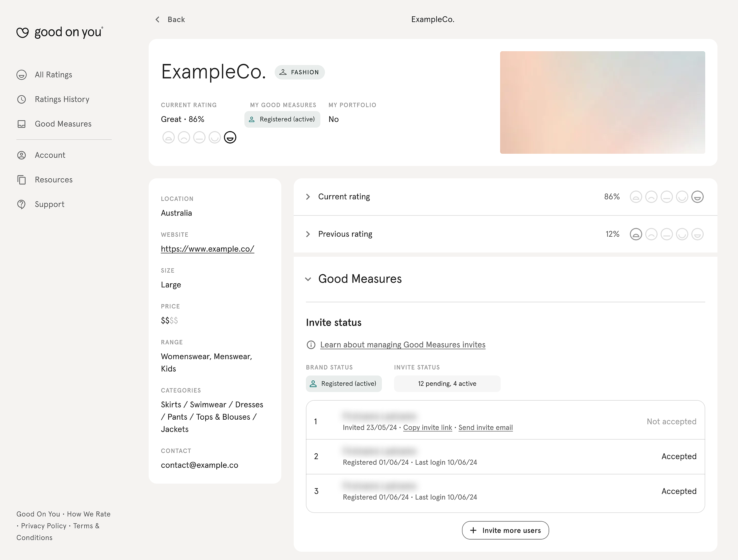The width and height of the screenshot is (738, 560).
Task: Open Learn about managing Good Measures invites
Action: (403, 345)
